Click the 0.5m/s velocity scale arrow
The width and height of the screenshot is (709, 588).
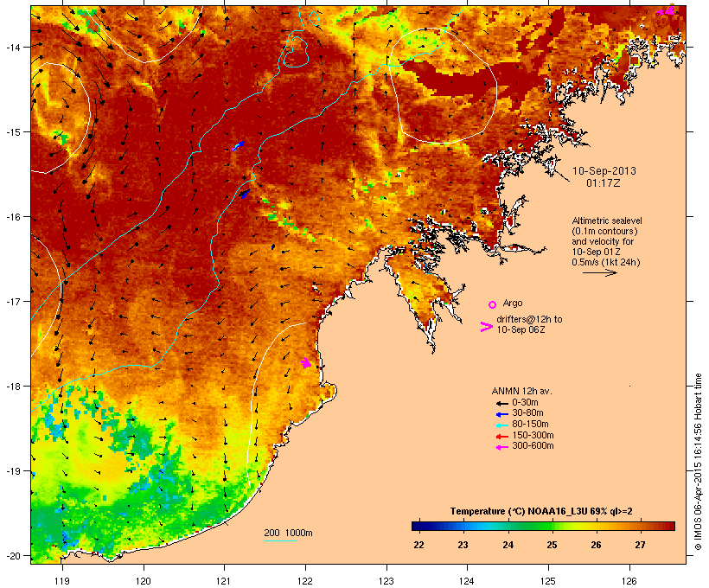600,272
